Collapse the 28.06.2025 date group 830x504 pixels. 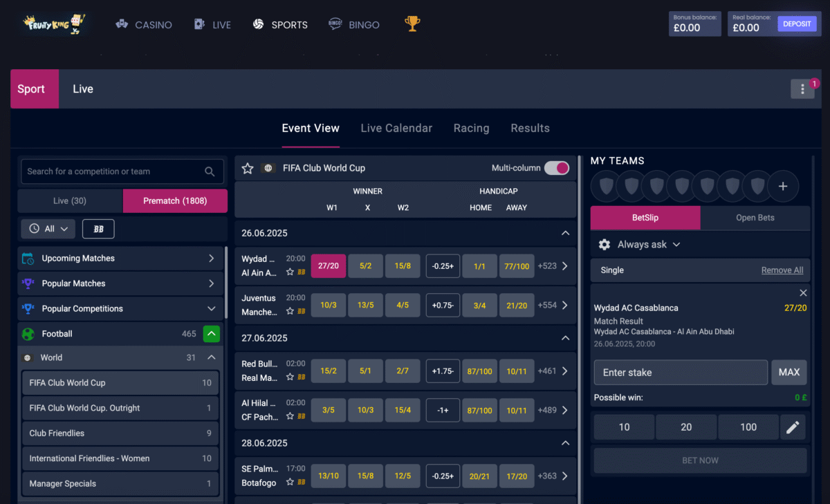click(565, 443)
